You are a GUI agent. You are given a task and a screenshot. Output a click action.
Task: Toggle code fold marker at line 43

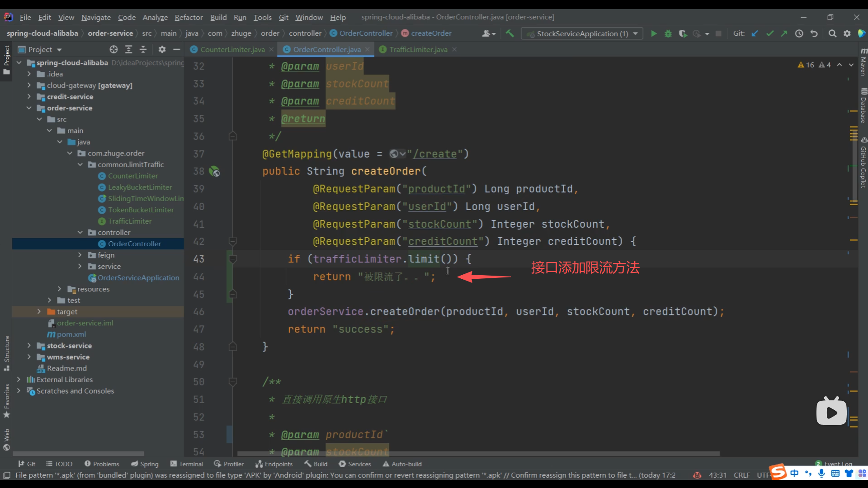coord(233,259)
